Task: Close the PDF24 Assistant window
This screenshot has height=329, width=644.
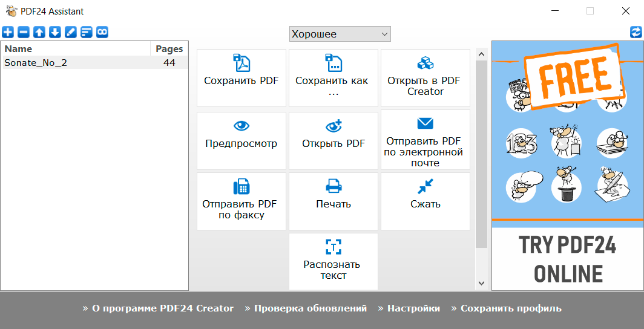Action: [625, 11]
